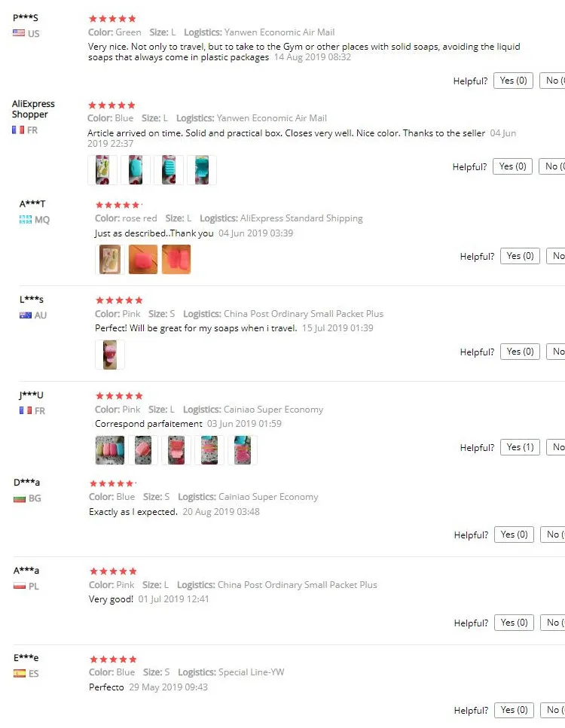Viewport: 565px width, 728px height.
Task: Click the Australian flag under L***s
Action: (26, 315)
